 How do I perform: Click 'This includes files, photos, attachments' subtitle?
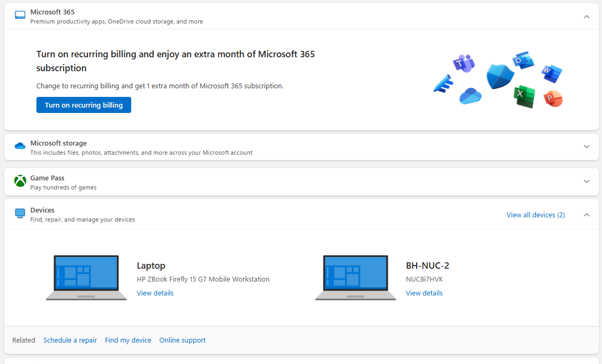tap(141, 153)
